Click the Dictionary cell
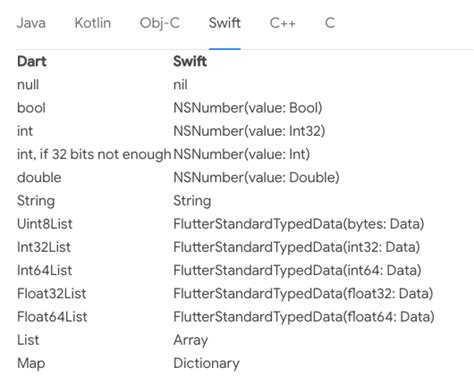Image resolution: width=474 pixels, height=384 pixels. coord(206,363)
